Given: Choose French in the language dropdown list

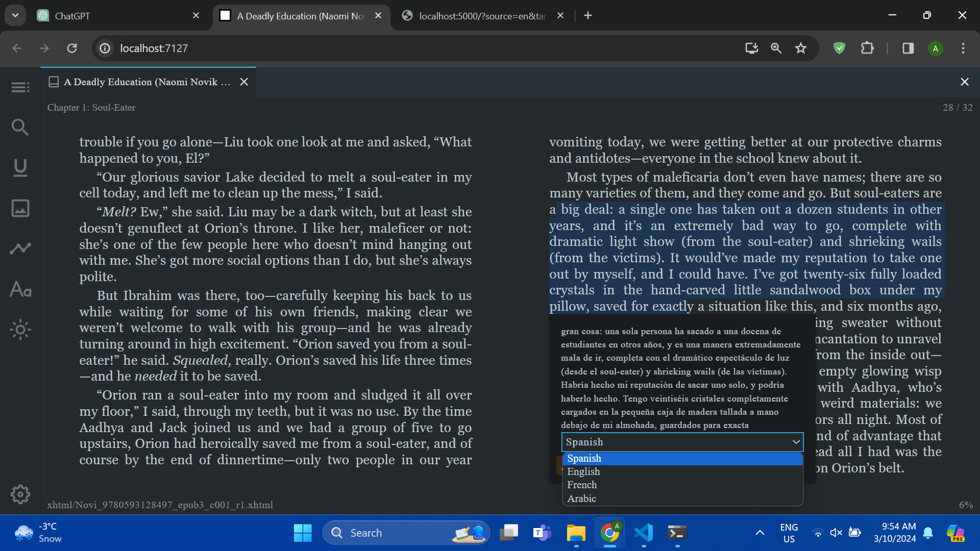Looking at the screenshot, I should (x=581, y=485).
